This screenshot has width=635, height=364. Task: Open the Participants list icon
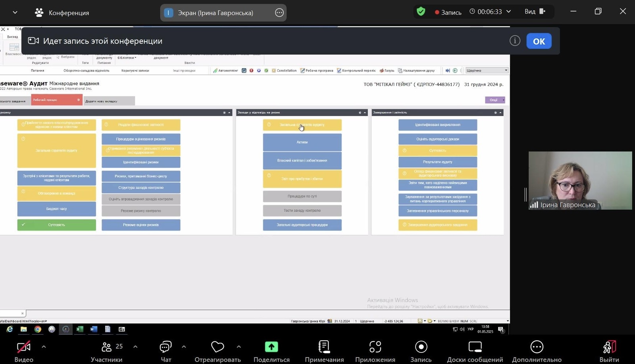coord(106,347)
